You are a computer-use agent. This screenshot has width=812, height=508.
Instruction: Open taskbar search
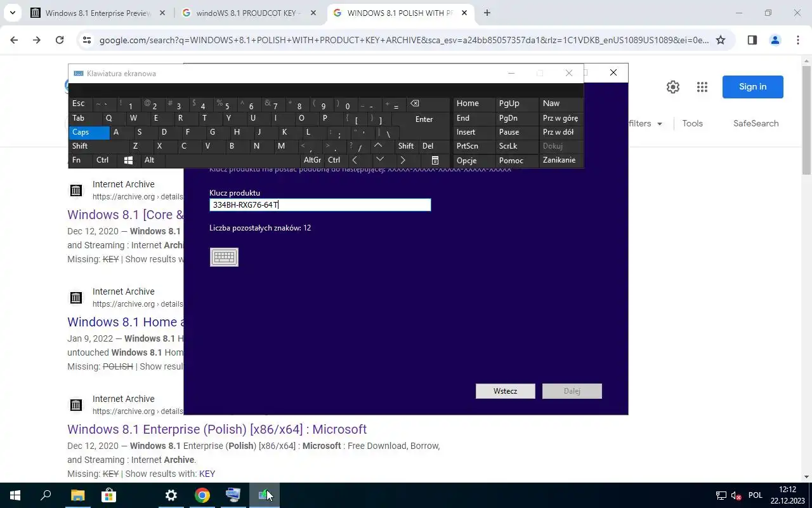[x=46, y=495]
